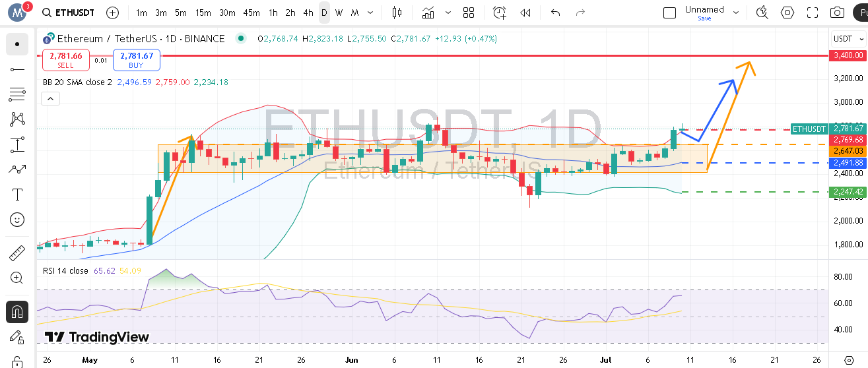This screenshot has height=368, width=868.
Task: Open the emoji icons tool
Action: (17, 220)
